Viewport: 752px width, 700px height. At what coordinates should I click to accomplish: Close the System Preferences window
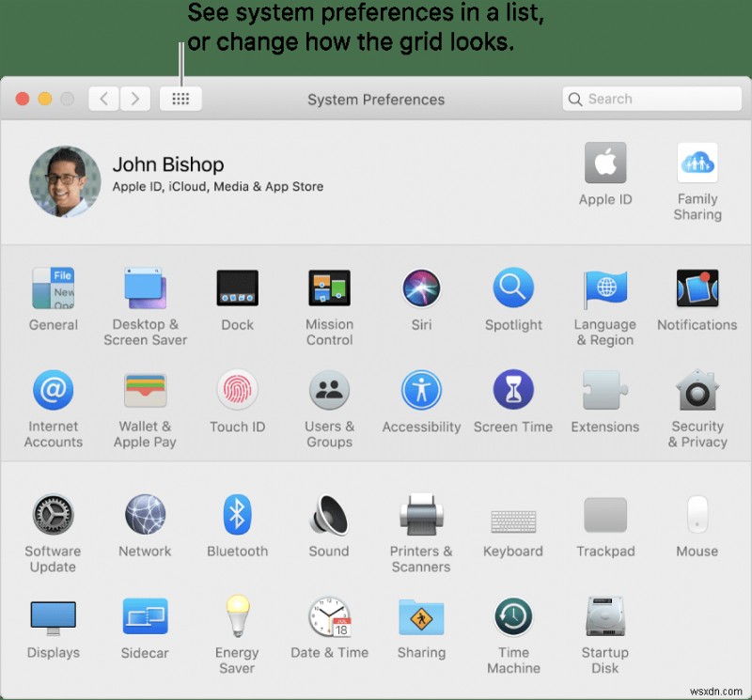pyautogui.click(x=23, y=99)
